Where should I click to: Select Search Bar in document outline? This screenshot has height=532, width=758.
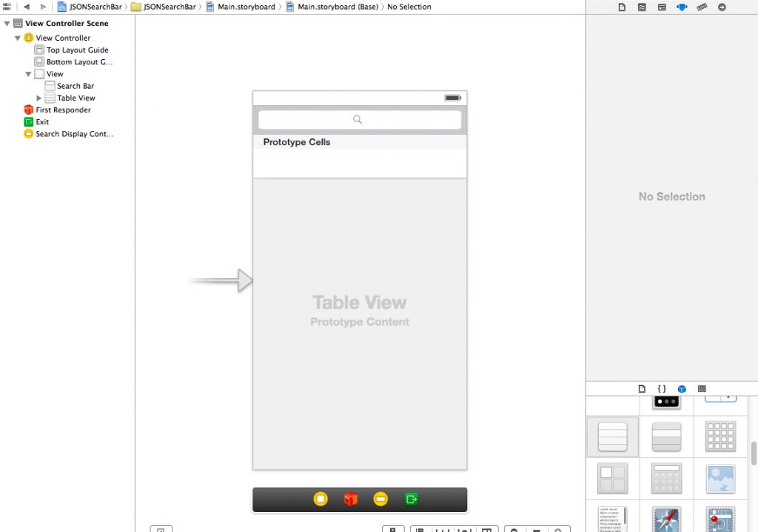(76, 86)
